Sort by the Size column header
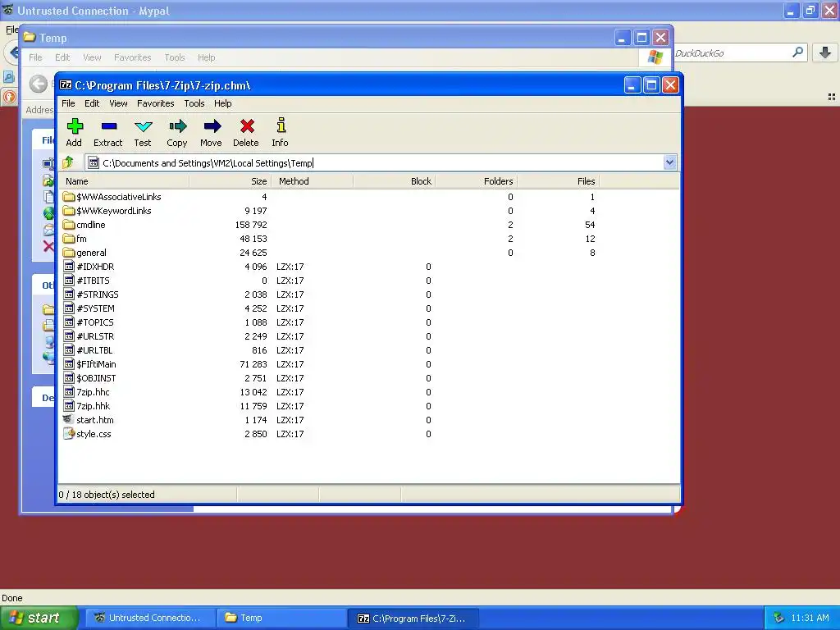The height and width of the screenshot is (630, 840). (231, 181)
